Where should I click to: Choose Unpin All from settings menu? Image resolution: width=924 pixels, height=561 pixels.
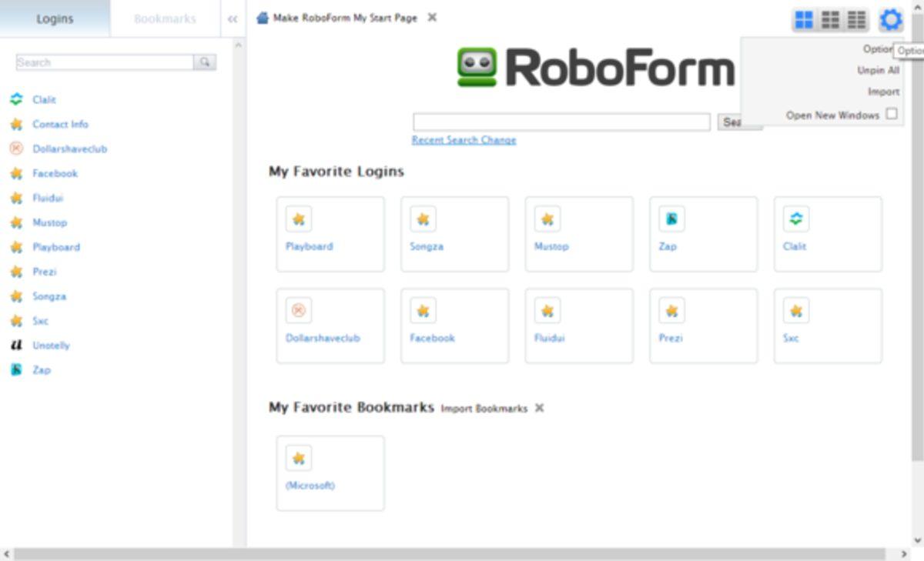point(878,70)
